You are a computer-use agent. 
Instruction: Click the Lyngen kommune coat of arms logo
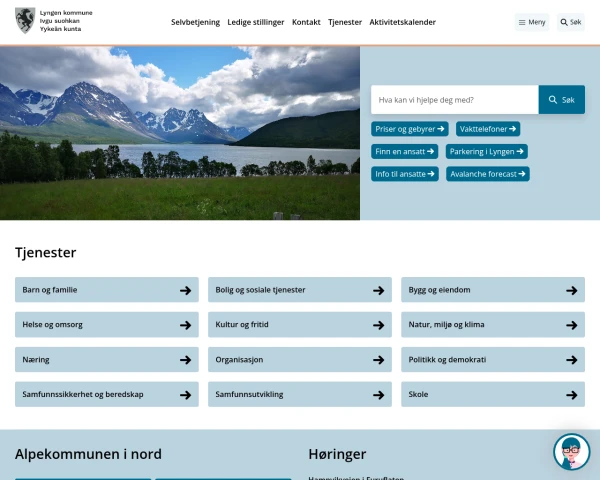click(x=25, y=21)
